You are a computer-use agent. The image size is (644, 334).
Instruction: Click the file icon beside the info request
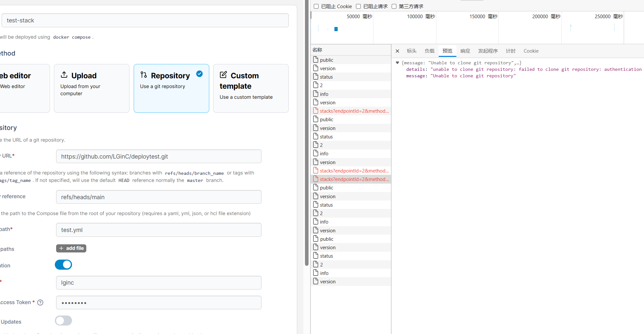tap(316, 94)
